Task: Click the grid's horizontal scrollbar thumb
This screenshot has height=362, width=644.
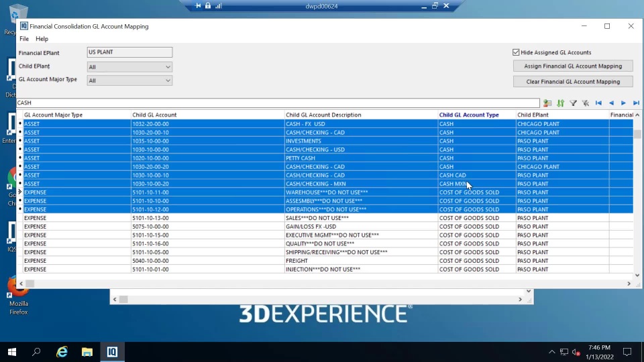Action: [30, 284]
